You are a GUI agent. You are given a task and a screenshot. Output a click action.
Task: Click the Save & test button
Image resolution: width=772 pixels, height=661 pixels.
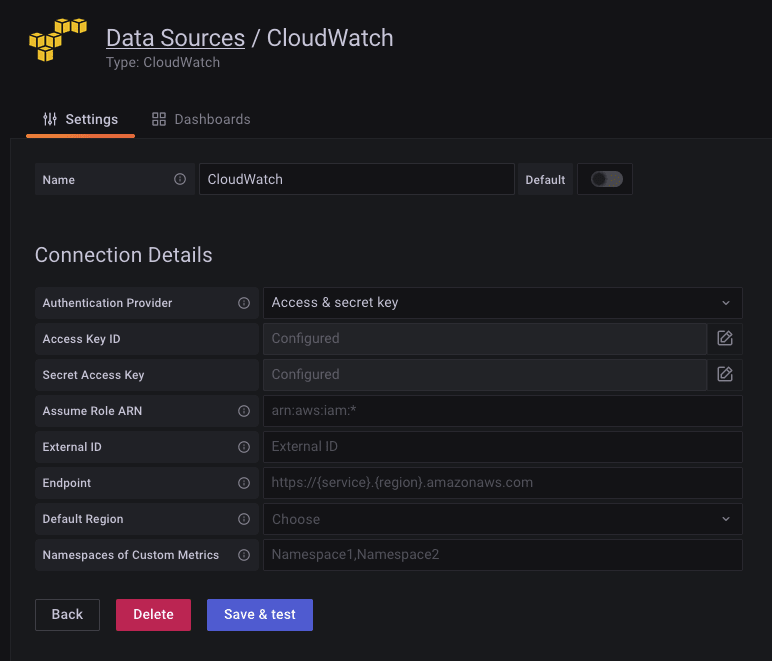pos(259,614)
